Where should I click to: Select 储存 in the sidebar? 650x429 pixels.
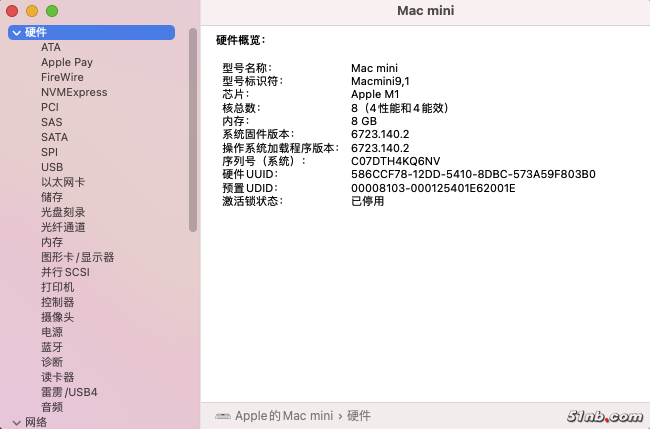pos(52,197)
